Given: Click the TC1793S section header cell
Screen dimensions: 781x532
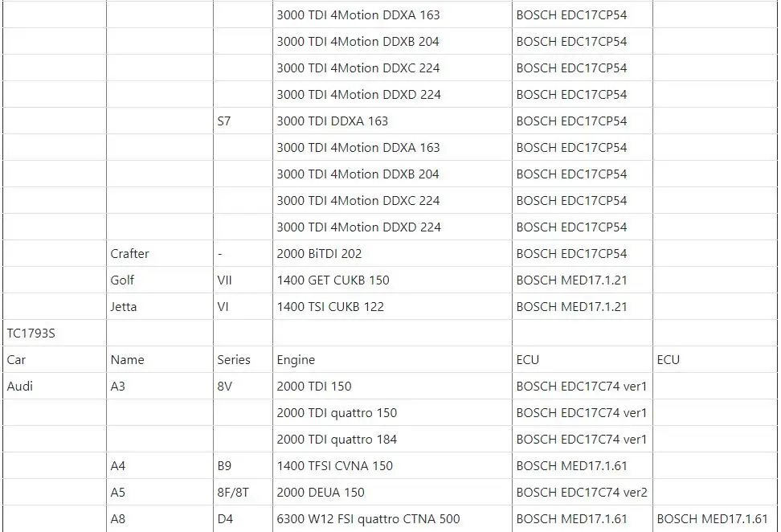Looking at the screenshot, I should 54,333.
